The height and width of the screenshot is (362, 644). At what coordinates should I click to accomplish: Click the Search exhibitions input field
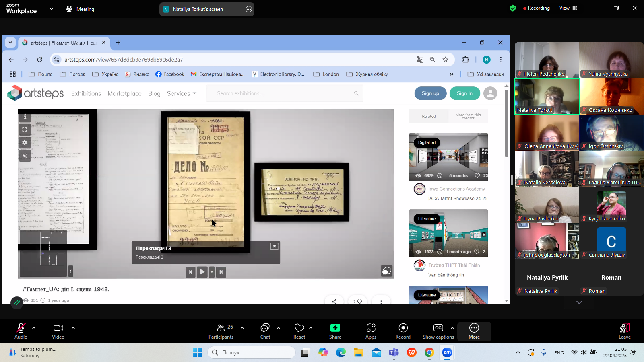pyautogui.click(x=284, y=93)
